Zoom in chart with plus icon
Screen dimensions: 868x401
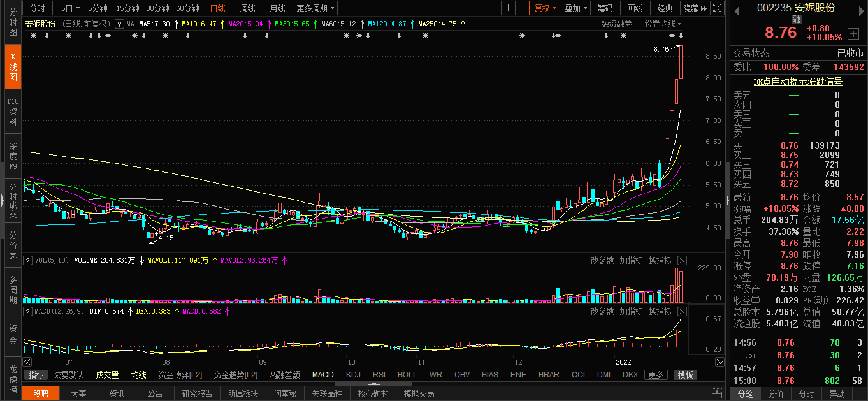tap(508, 8)
